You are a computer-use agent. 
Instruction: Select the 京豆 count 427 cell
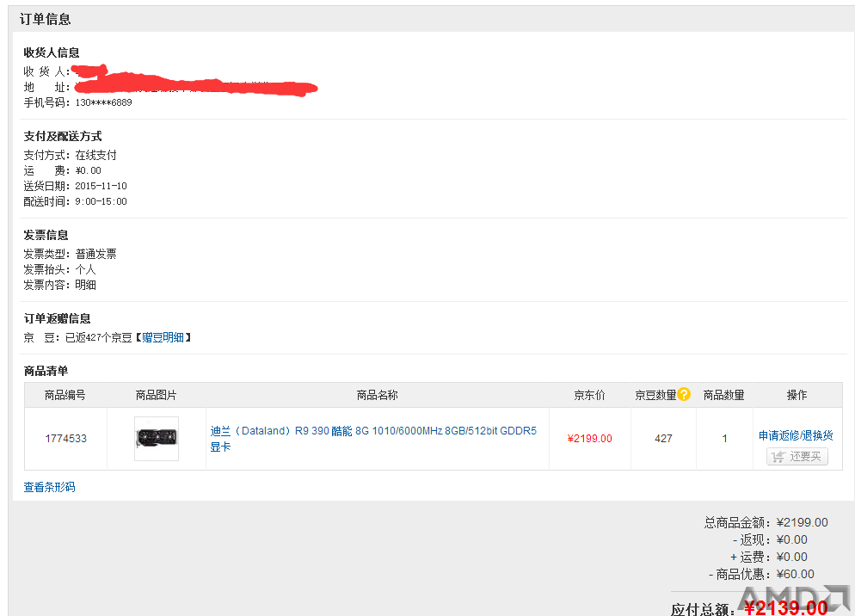[x=663, y=439]
